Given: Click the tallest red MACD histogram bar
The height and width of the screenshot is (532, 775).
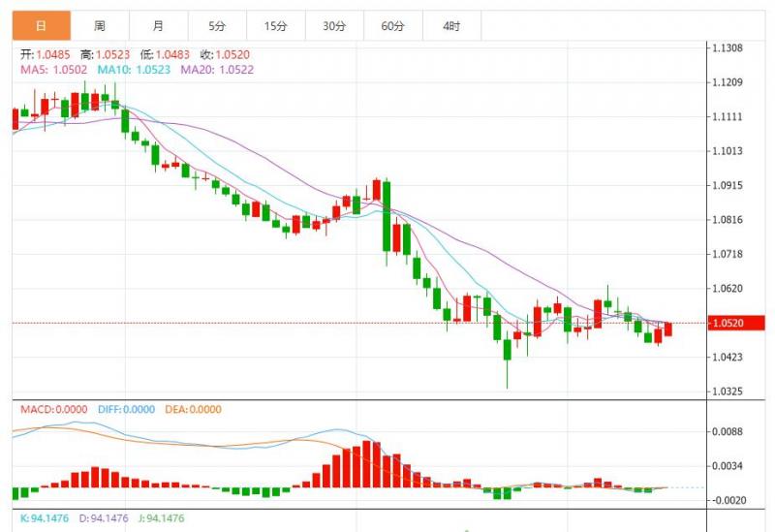Looking at the screenshot, I should [x=367, y=464].
